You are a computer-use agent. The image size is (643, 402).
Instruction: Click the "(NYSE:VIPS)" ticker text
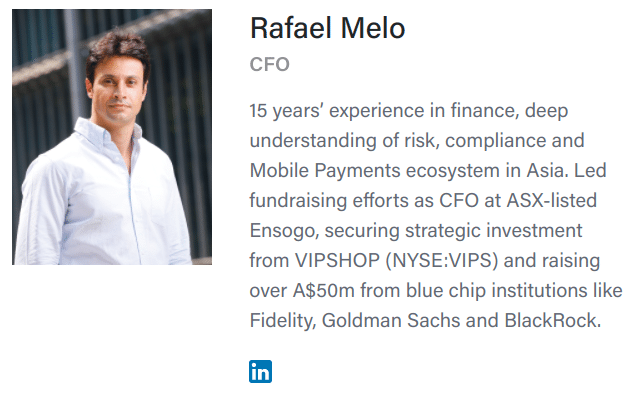(x=442, y=260)
